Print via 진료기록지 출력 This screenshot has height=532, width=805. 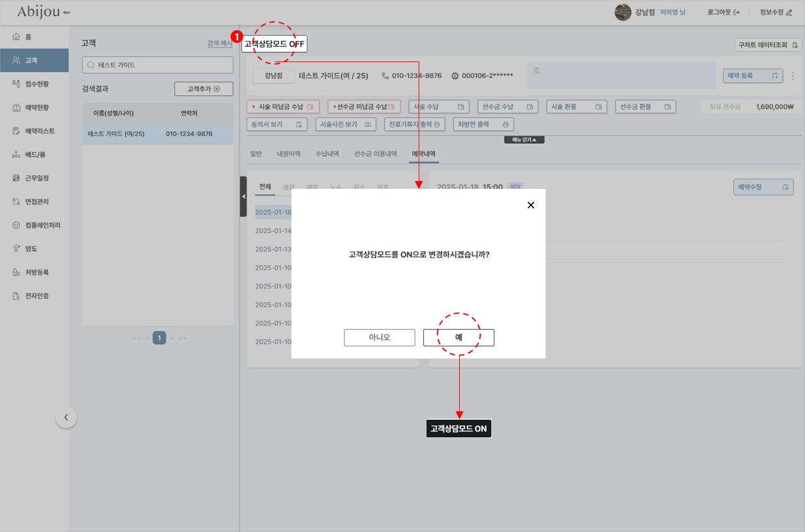click(414, 124)
